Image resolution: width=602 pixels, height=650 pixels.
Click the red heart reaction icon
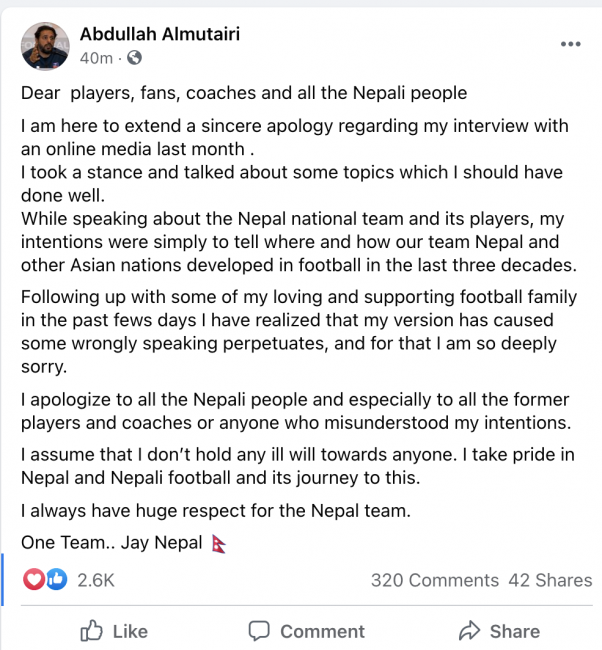pos(35,579)
